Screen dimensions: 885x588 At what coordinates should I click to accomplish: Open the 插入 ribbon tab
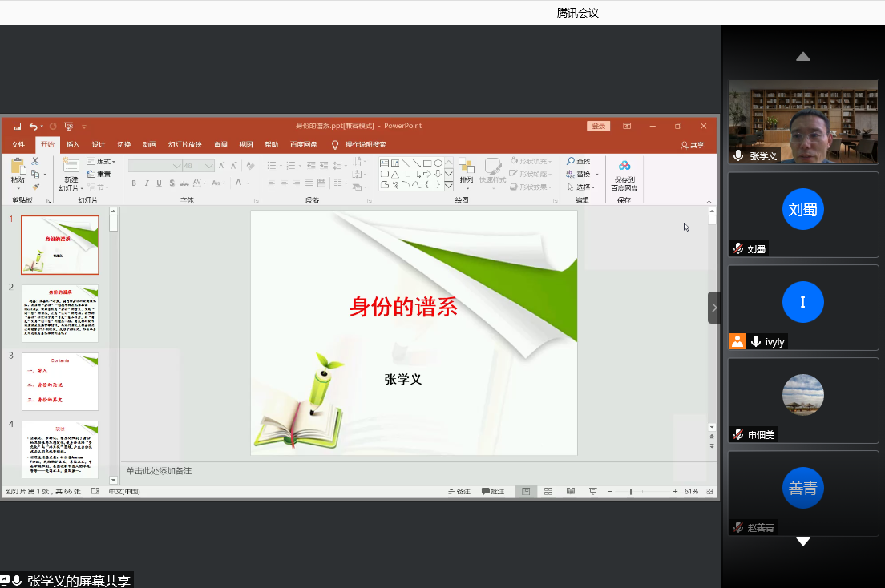[73, 145]
